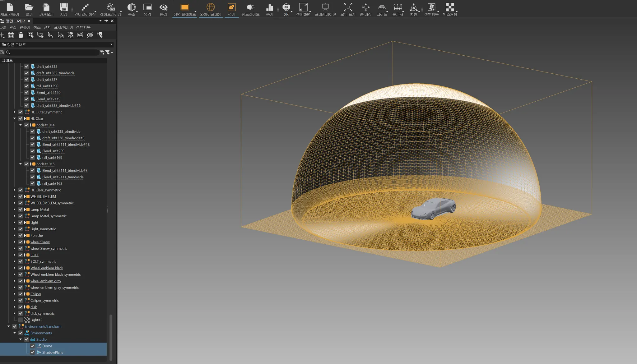Open the Scene Graph (장면 그래프) dropdown

(x=111, y=44)
